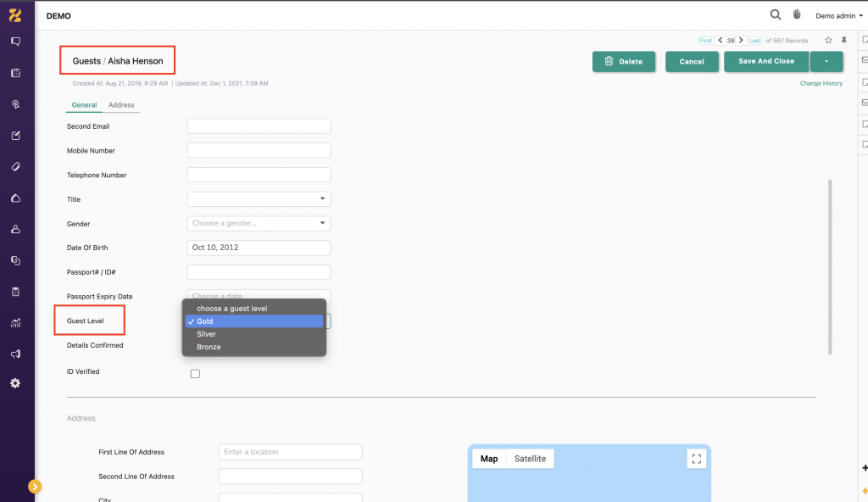868x502 pixels.
Task: Click the Cancel button
Action: (x=692, y=62)
